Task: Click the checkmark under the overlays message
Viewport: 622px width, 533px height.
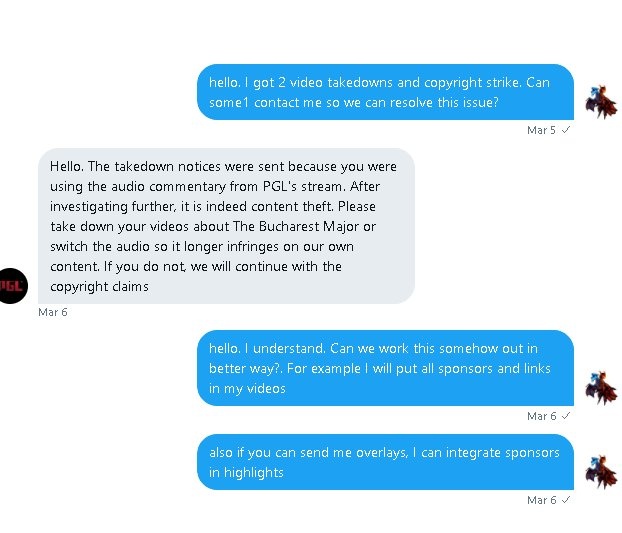Action: point(567,498)
